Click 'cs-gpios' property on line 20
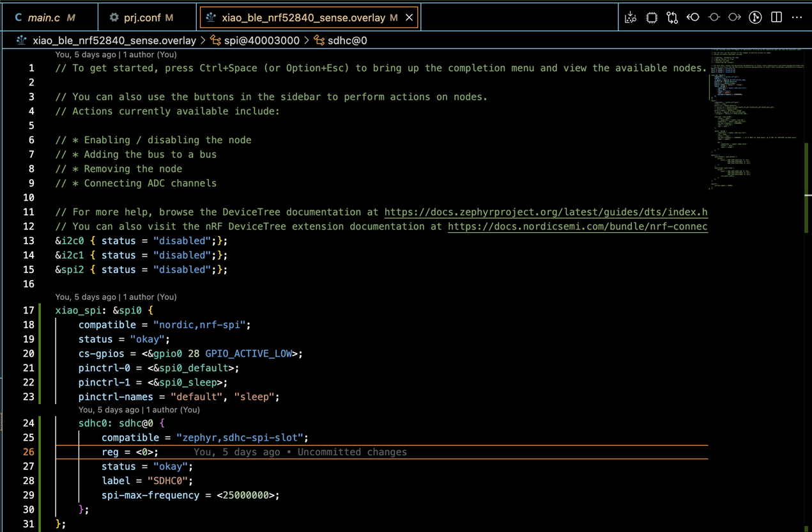Screen dimensions: 812x532 [102, 354]
